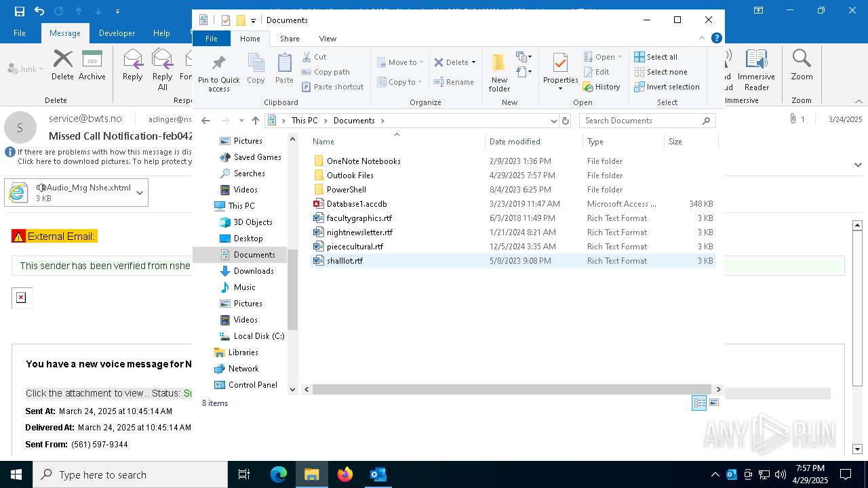Click Pin to Quick access icon

[x=218, y=73]
